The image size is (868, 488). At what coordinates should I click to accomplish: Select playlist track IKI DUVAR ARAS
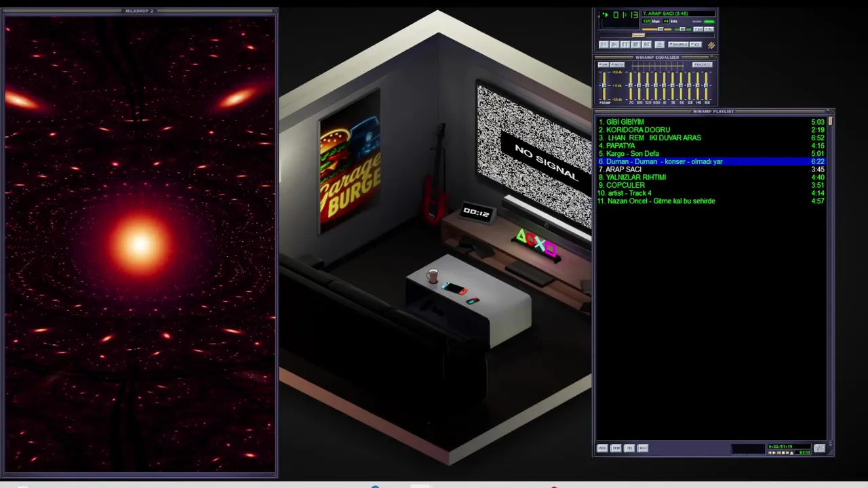tap(711, 138)
